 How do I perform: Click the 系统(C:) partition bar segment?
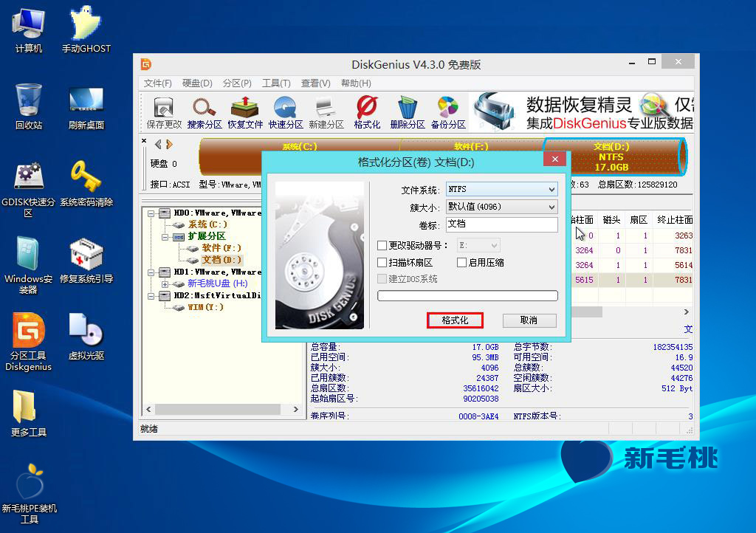pyautogui.click(x=299, y=146)
